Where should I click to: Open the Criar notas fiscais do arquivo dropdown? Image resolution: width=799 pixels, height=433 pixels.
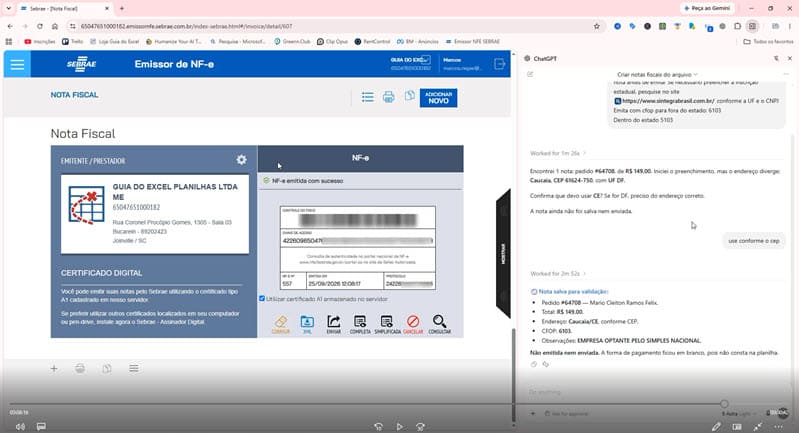pyautogui.click(x=657, y=74)
